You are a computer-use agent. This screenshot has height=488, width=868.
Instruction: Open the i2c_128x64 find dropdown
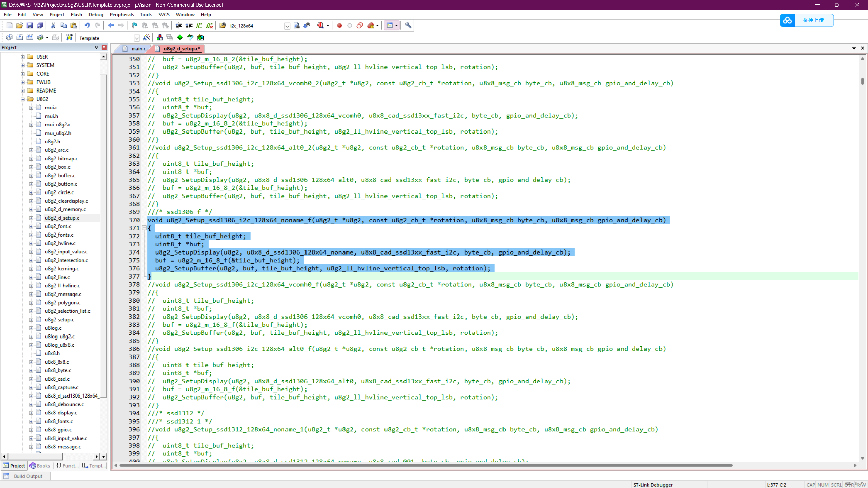tap(287, 26)
